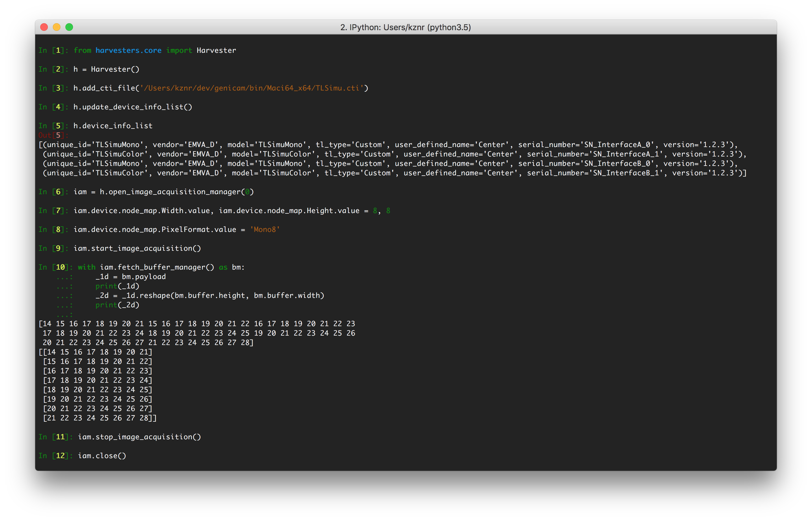This screenshot has width=812, height=521.
Task: Click the orange 'Mono8' string
Action: coord(265,230)
